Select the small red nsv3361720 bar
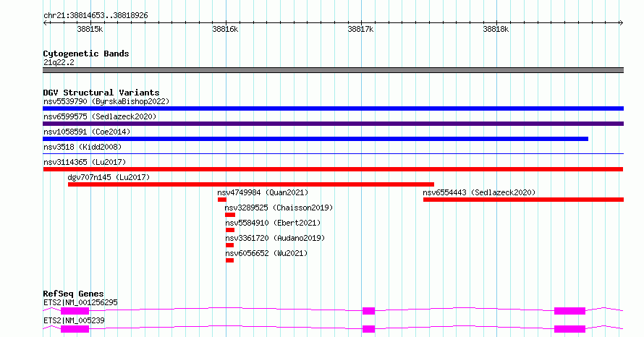Image resolution: width=644 pixels, height=337 pixels. [229, 245]
